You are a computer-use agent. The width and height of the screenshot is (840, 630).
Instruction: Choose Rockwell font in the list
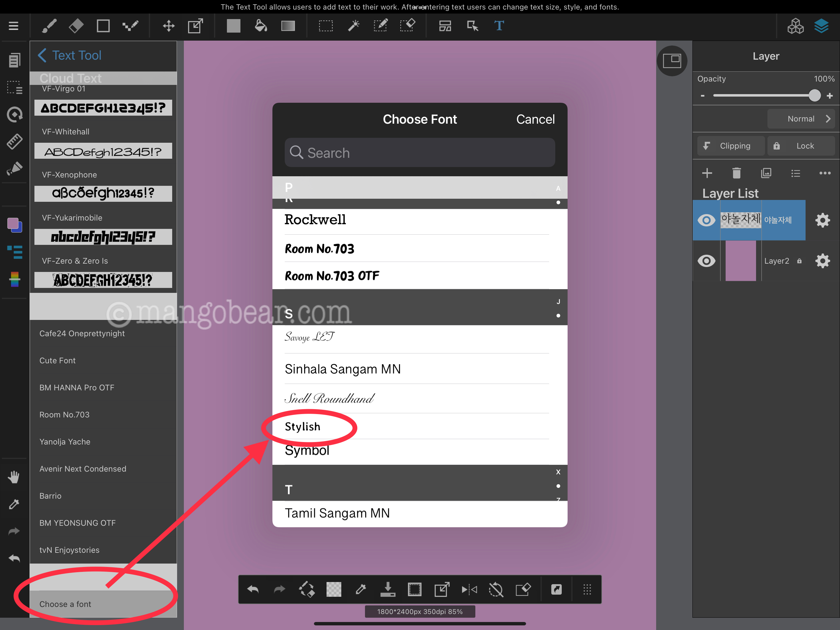click(315, 220)
